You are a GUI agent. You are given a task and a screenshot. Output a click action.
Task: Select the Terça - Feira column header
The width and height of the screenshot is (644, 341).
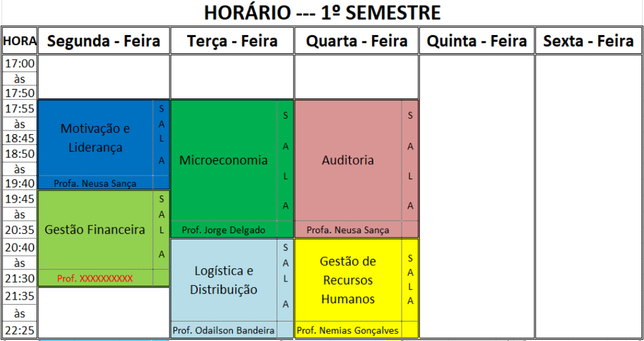tap(232, 41)
